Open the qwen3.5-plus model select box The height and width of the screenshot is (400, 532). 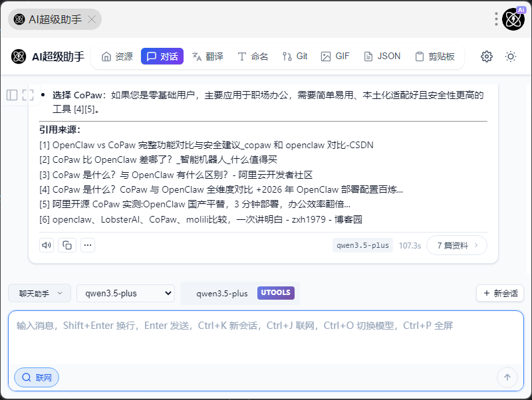125,293
